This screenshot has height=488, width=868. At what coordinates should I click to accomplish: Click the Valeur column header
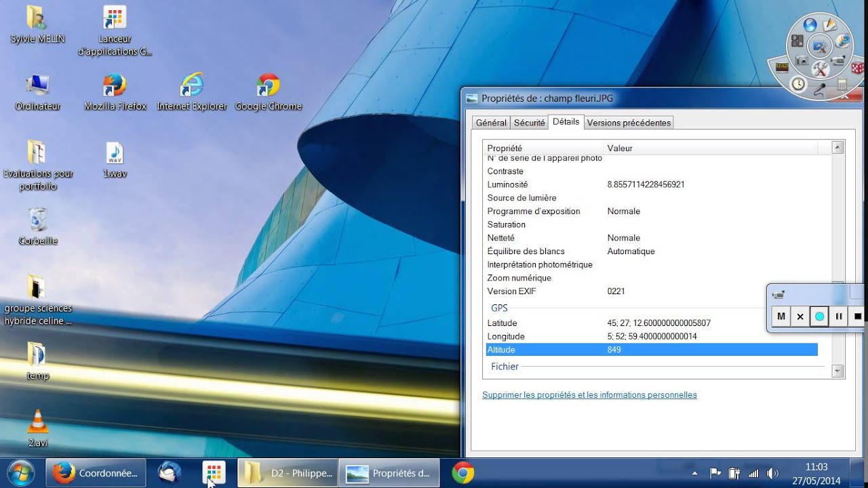click(x=710, y=148)
